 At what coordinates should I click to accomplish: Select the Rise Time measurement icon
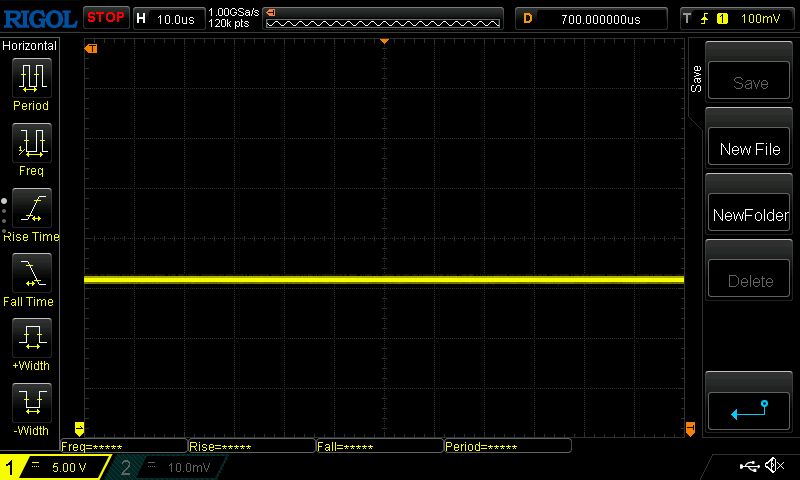click(32, 208)
